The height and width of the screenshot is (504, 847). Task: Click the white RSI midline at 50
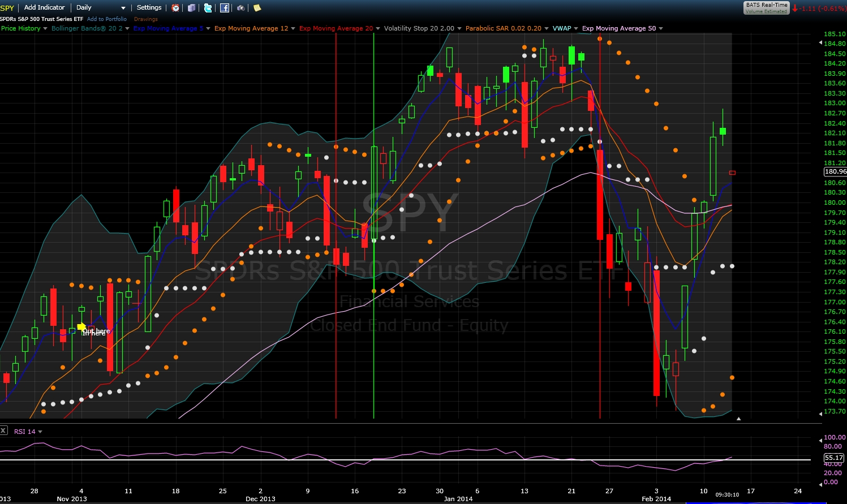(x=405, y=460)
